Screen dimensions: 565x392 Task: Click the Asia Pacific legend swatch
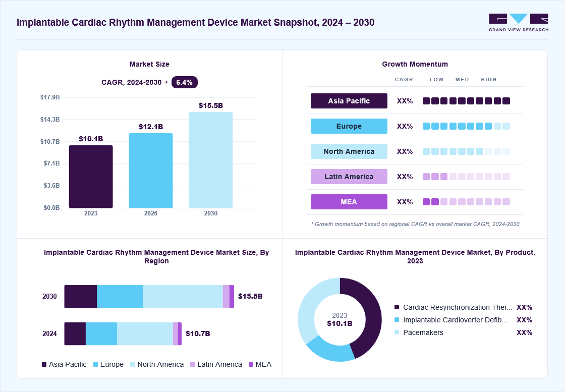pyautogui.click(x=44, y=364)
